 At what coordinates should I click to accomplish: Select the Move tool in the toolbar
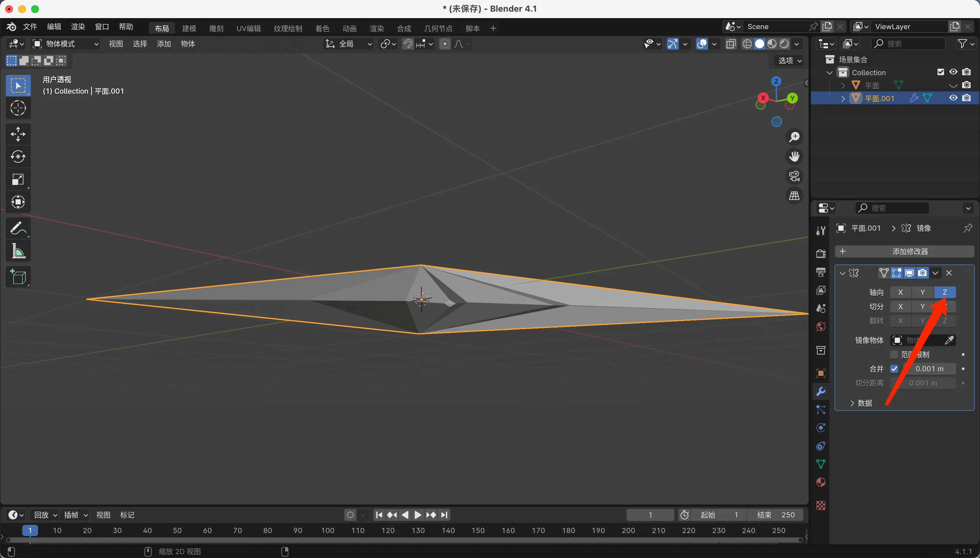(x=18, y=134)
